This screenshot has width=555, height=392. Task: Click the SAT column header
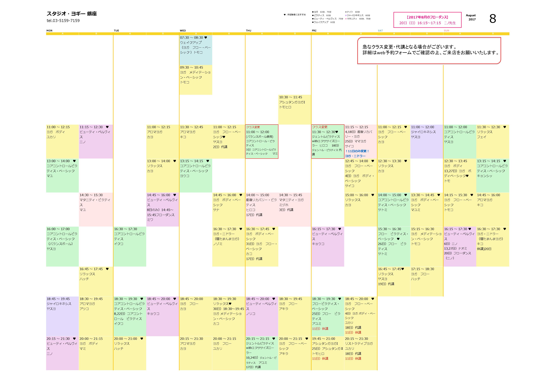tap(380, 31)
